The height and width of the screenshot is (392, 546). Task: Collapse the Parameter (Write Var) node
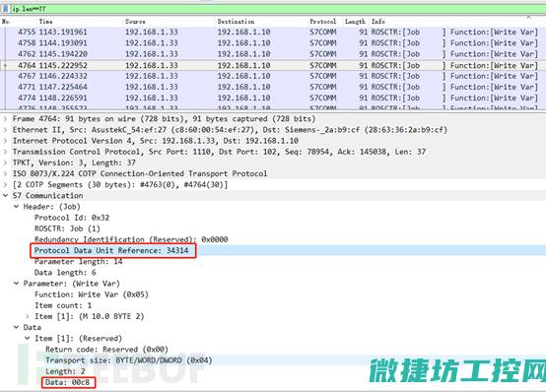pos(17,284)
